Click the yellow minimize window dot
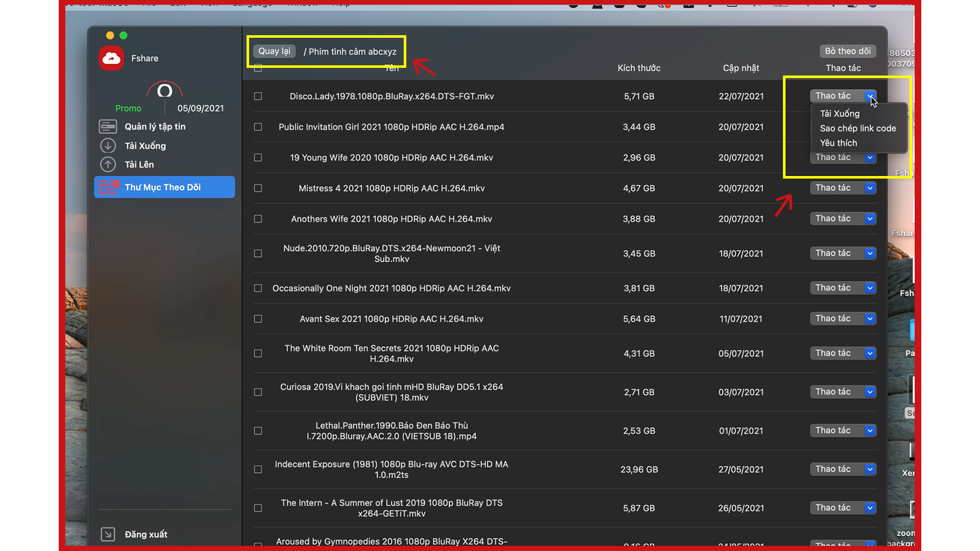The image size is (980, 551). click(x=110, y=35)
